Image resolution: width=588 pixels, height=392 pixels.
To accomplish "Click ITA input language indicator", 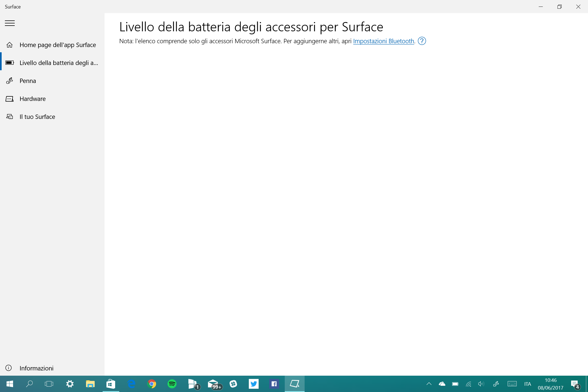I will point(528,384).
